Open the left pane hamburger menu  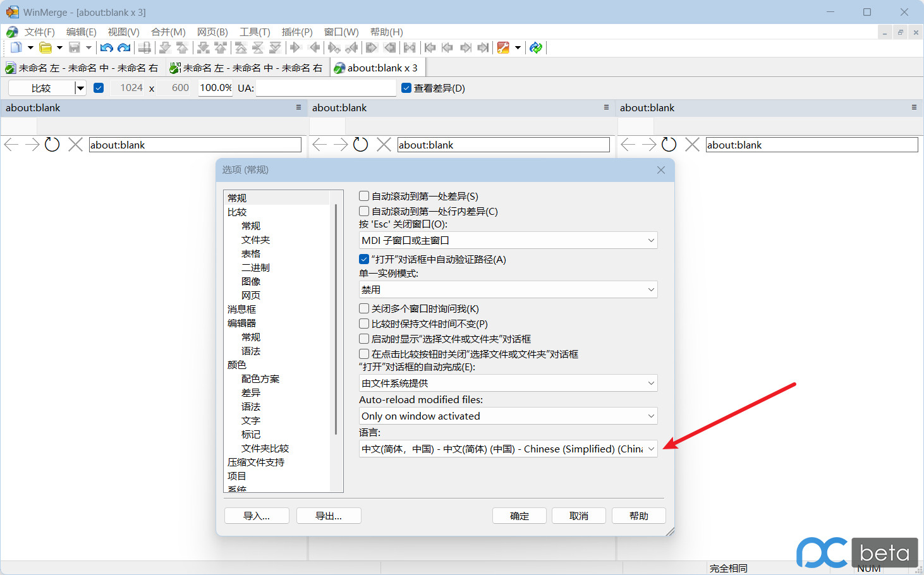tap(299, 107)
